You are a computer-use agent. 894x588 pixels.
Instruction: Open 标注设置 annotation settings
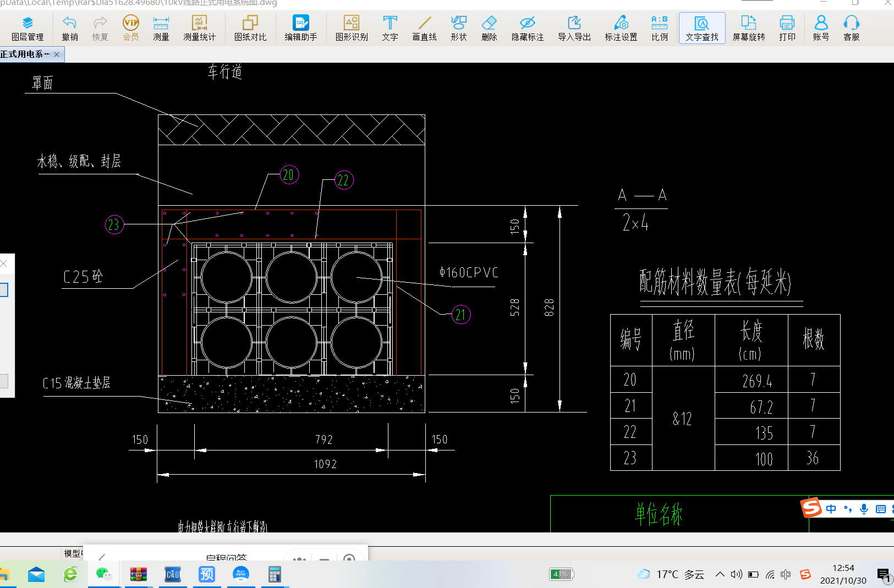click(621, 28)
